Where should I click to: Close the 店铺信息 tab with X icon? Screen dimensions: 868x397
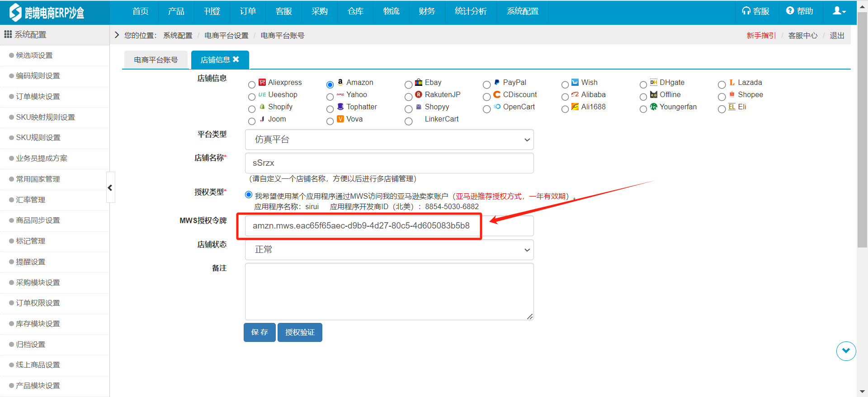pyautogui.click(x=236, y=59)
